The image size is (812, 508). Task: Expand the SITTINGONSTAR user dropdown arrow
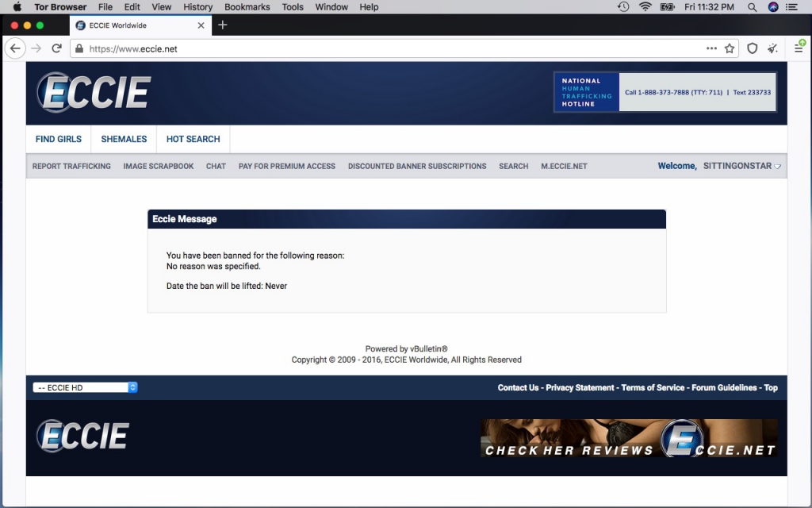(x=777, y=167)
